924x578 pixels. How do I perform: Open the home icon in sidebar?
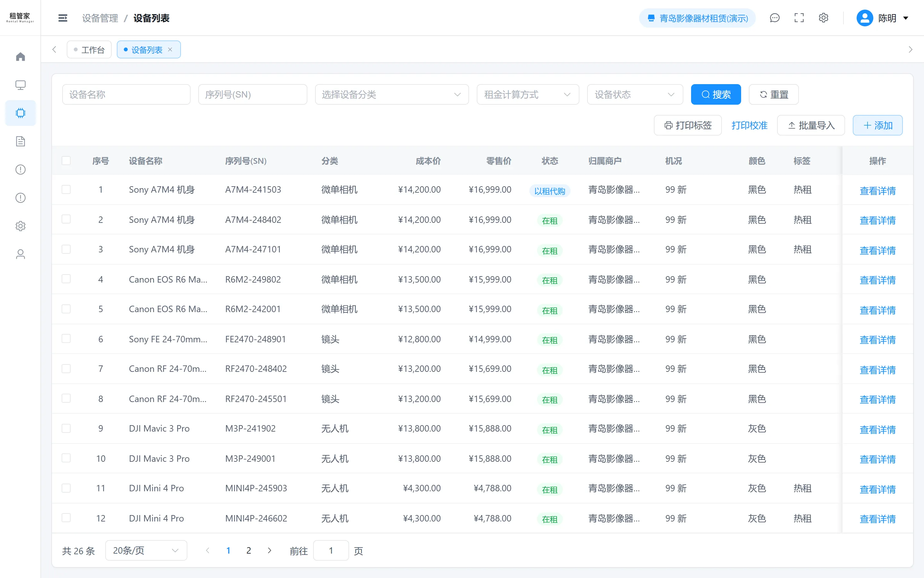tap(21, 57)
